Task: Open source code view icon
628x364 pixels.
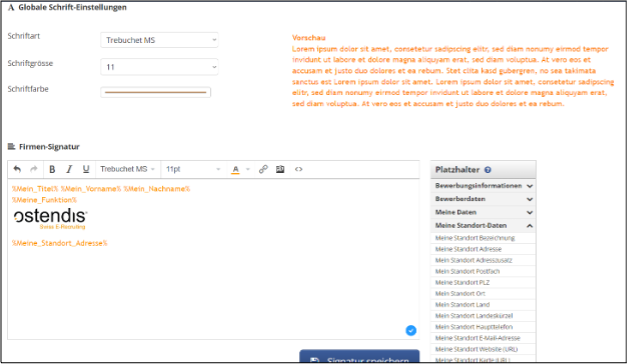Action: (x=298, y=169)
